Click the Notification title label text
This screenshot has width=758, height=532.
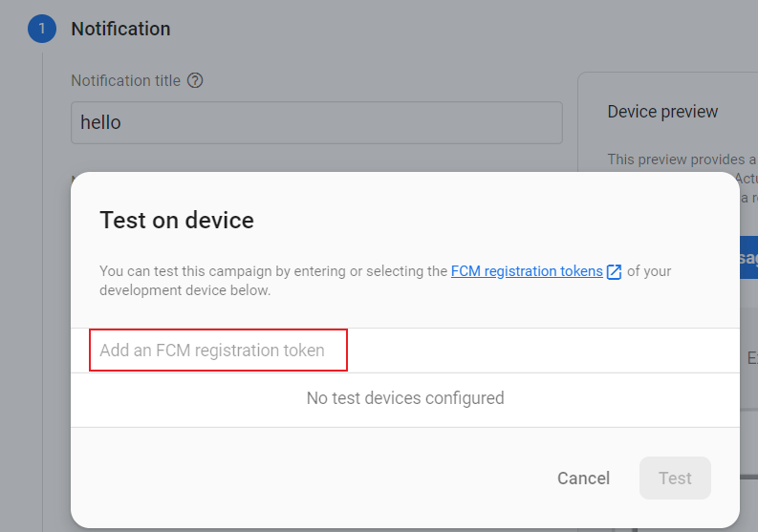[x=125, y=81]
